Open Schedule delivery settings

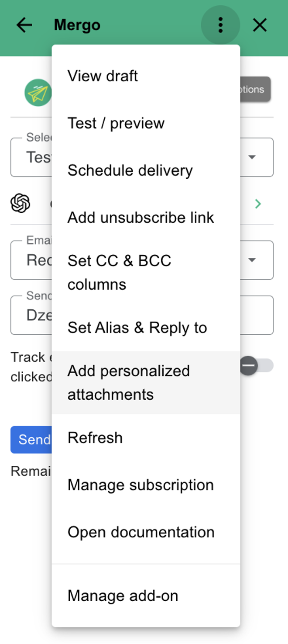[130, 170]
